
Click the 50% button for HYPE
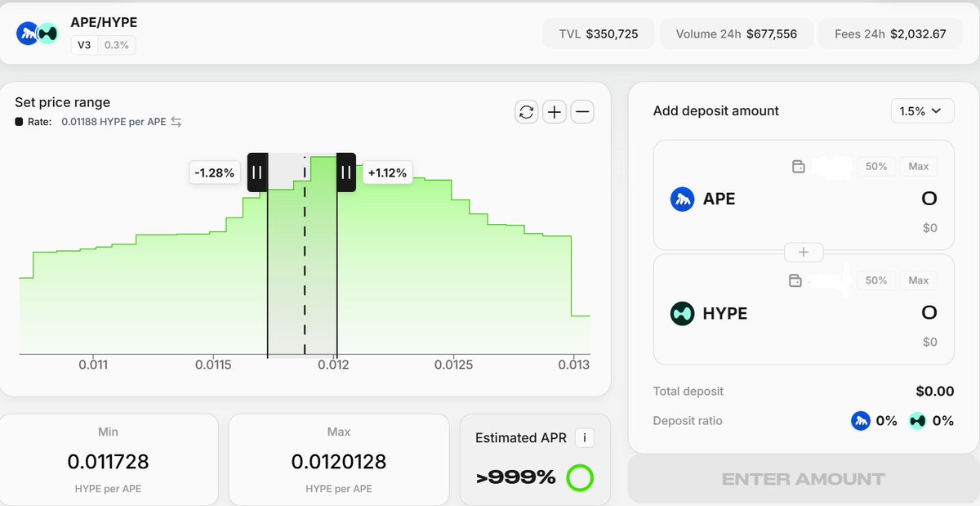click(x=876, y=280)
